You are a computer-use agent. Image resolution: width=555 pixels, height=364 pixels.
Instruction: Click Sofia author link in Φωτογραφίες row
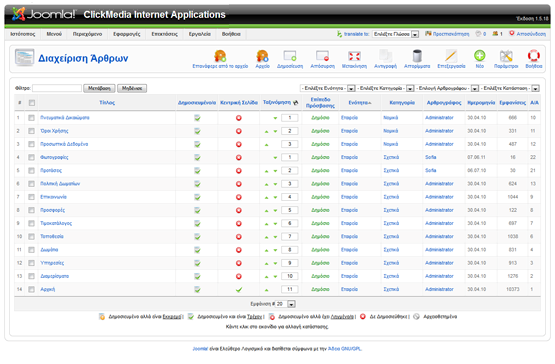coord(431,157)
